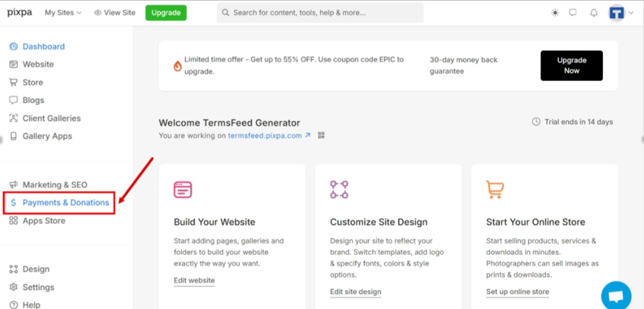Click the green Upgrade button

click(x=166, y=13)
